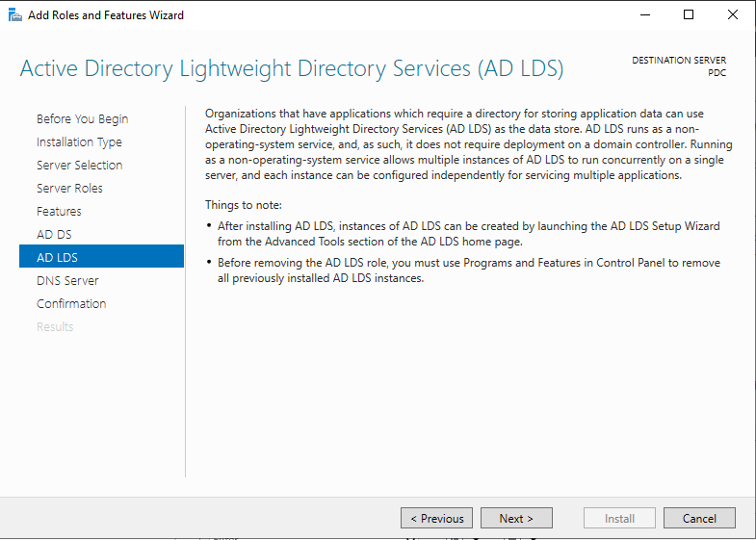Click the greyed-out Results step

(x=55, y=327)
